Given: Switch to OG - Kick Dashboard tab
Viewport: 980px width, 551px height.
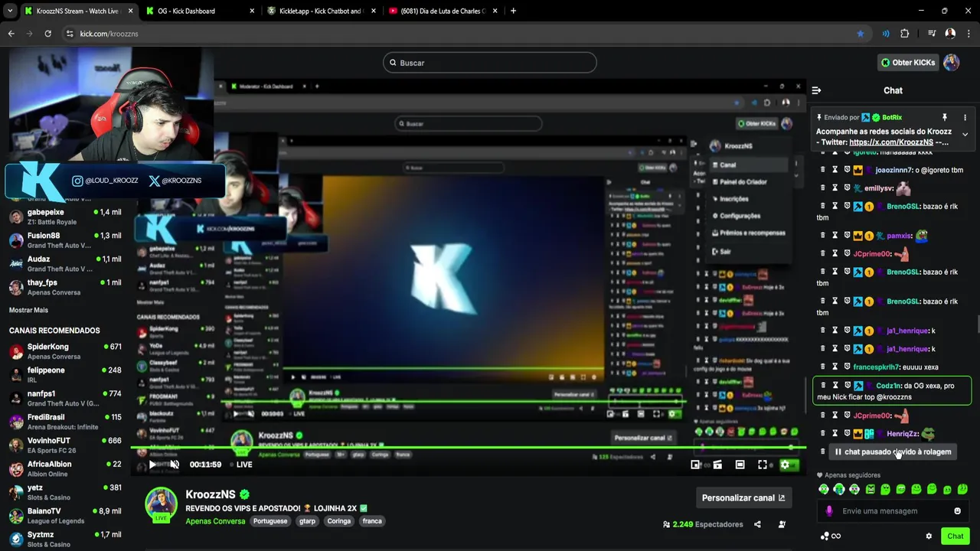Looking at the screenshot, I should point(201,11).
